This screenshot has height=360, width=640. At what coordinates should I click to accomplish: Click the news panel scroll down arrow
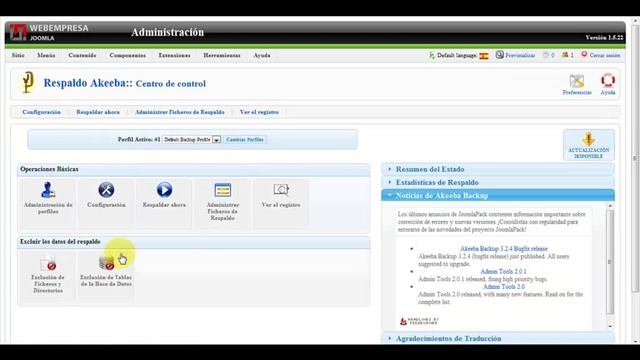610,326
